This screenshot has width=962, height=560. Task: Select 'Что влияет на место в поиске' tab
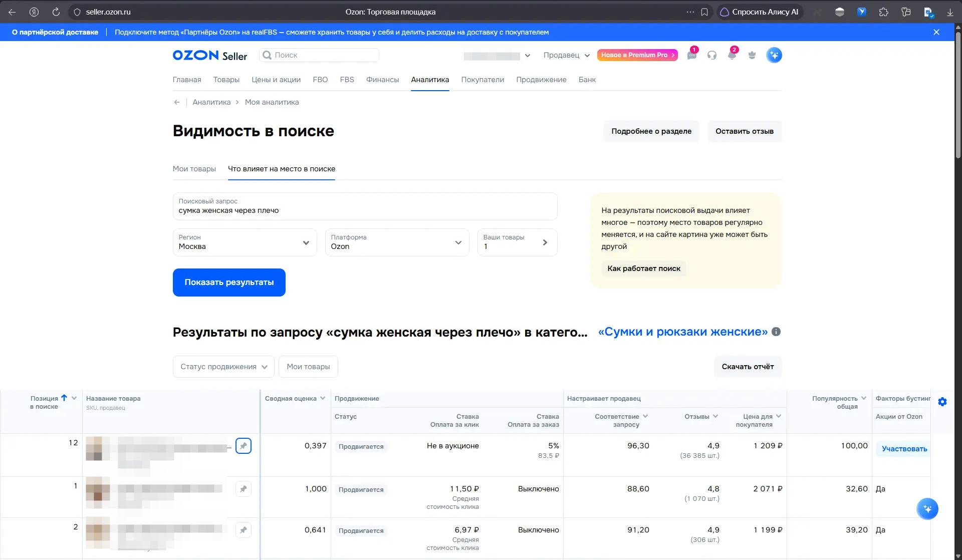(x=282, y=169)
